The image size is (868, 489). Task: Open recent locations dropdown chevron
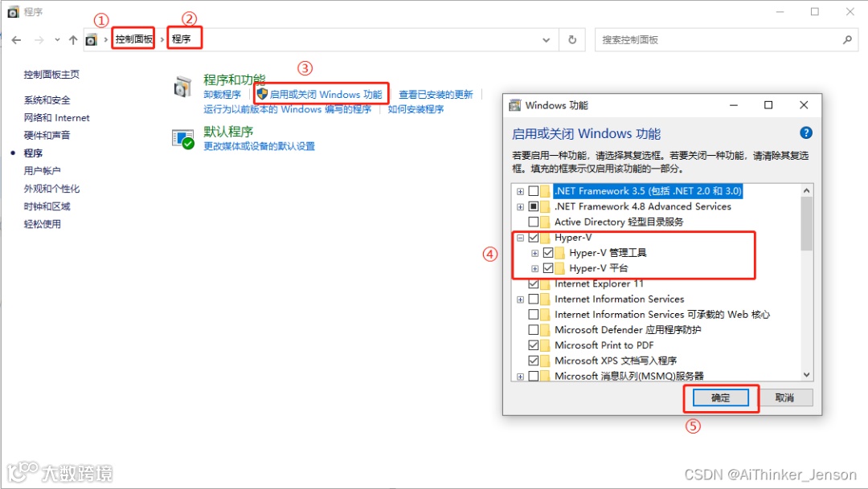point(57,40)
